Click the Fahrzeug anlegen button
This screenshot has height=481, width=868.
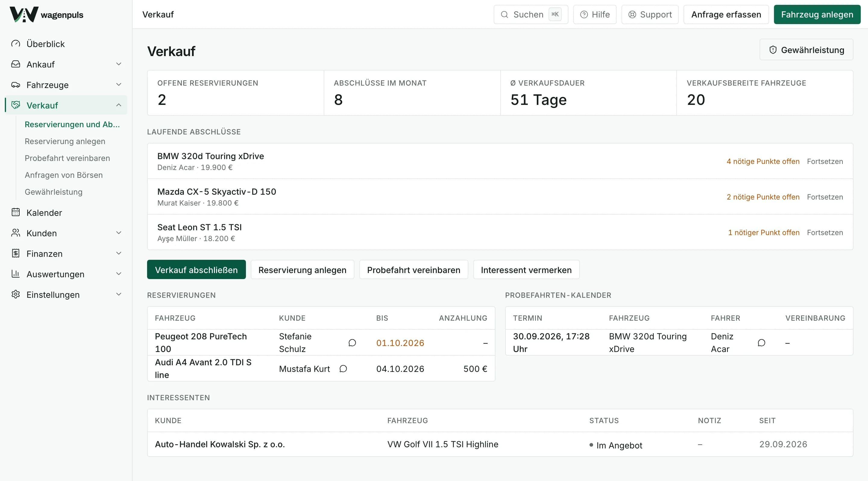[x=817, y=14]
